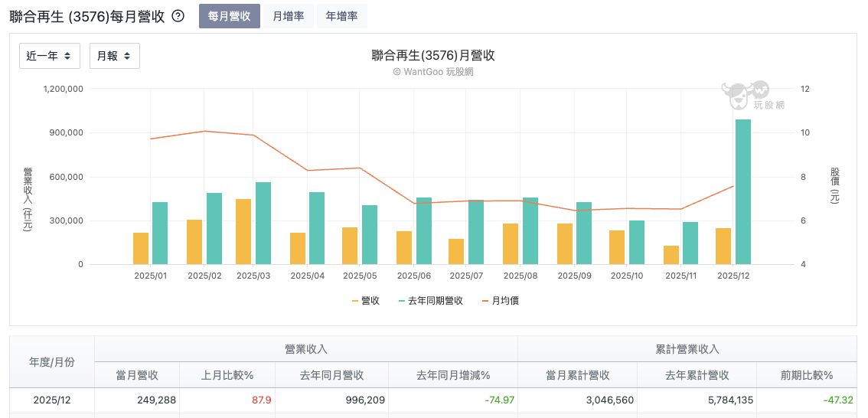Click the 前期比較% column header
The height and width of the screenshot is (418, 868).
(807, 375)
